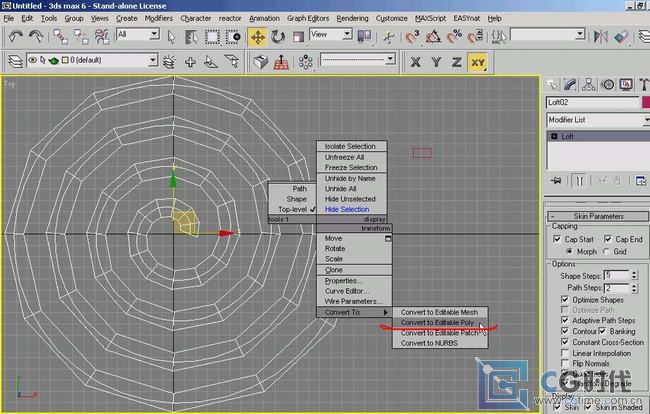Toggle Optimize Shapes checkbox

[565, 299]
